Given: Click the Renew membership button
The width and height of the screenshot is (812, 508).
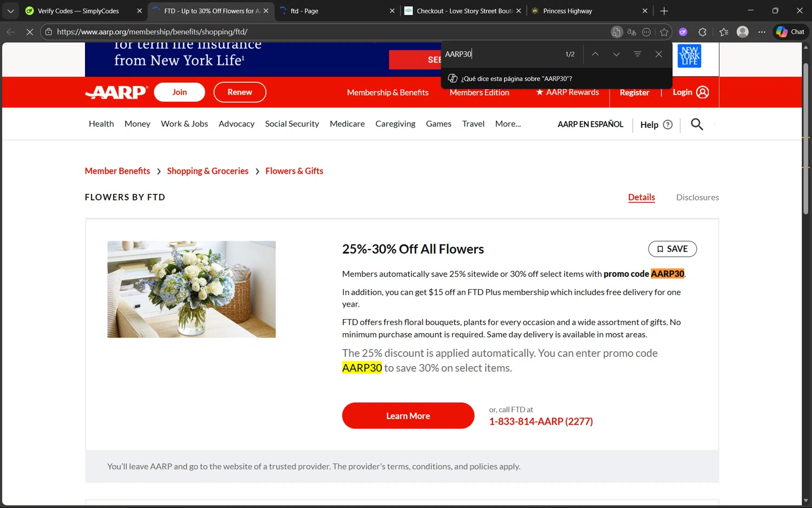Looking at the screenshot, I should 240,92.
